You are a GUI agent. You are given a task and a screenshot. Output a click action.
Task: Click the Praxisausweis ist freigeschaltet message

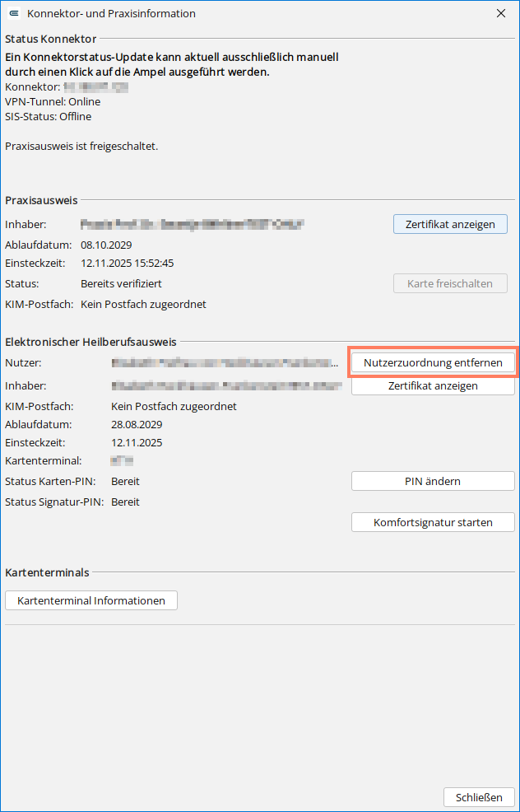point(81,147)
